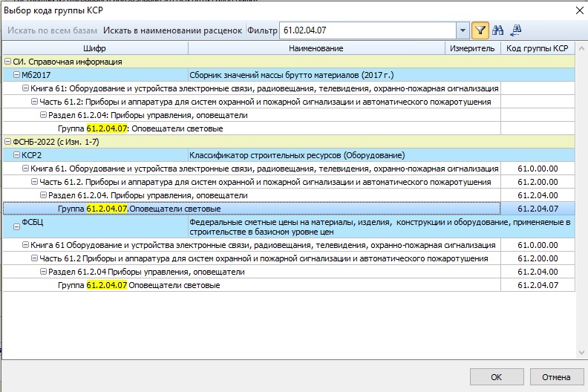Click the 'Код группы КСР' column header

(x=537, y=48)
